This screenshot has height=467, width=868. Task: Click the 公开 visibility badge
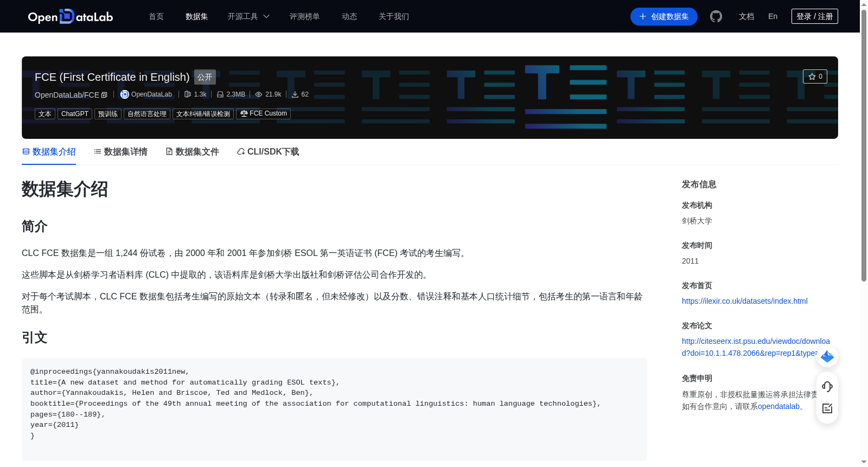pyautogui.click(x=205, y=77)
